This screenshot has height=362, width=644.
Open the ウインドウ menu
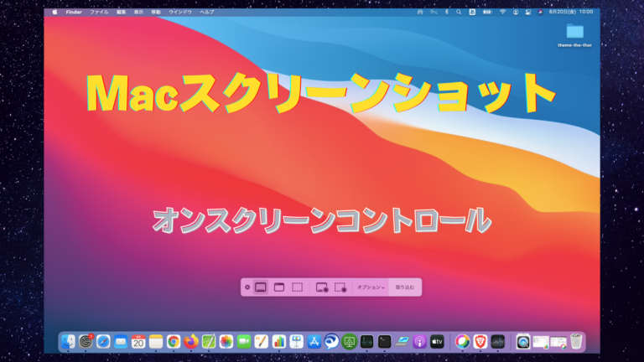[180, 12]
